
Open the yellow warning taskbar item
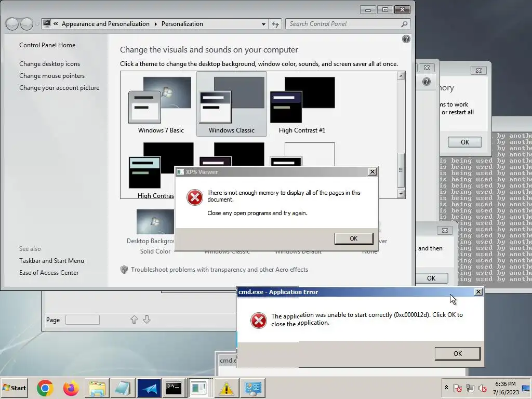[227, 388]
